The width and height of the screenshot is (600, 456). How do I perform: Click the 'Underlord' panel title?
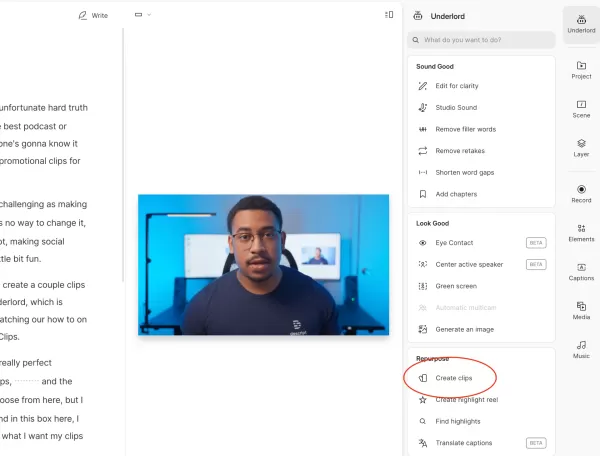click(x=447, y=16)
